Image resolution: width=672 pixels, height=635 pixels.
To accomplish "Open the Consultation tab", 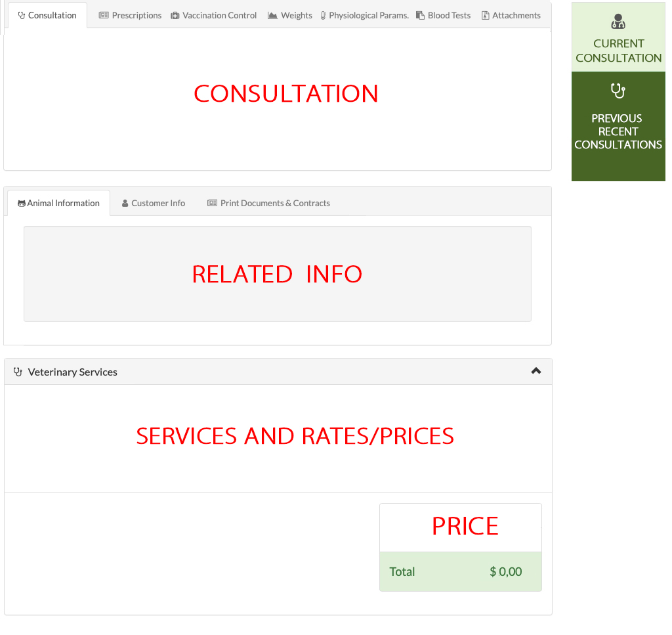I will tap(47, 16).
